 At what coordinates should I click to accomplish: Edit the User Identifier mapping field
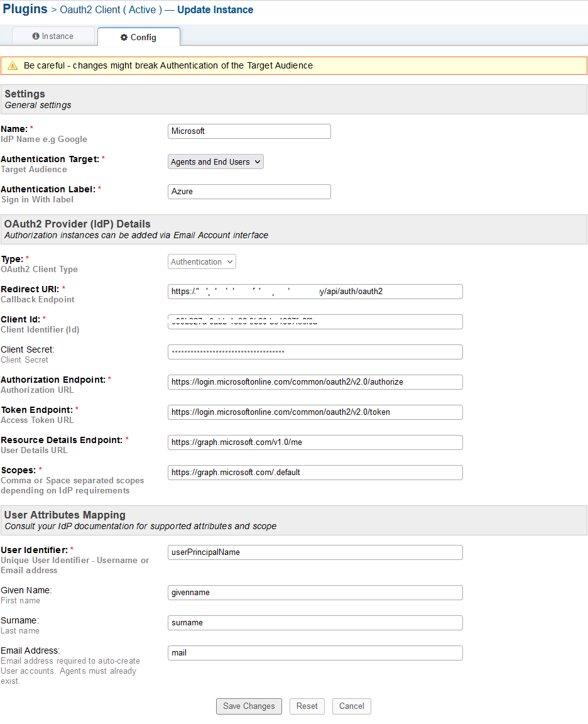tap(315, 552)
